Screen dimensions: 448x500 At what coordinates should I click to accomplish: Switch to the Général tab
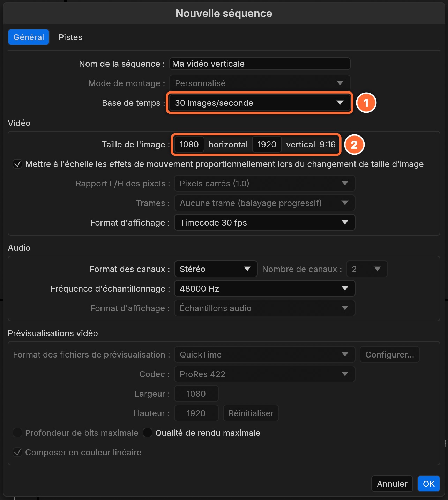tap(29, 37)
